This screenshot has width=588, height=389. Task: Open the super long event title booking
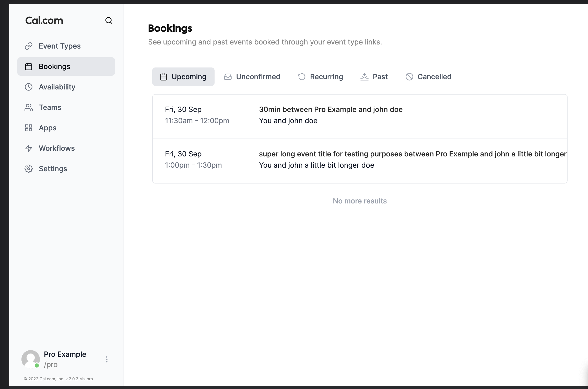[360, 161]
